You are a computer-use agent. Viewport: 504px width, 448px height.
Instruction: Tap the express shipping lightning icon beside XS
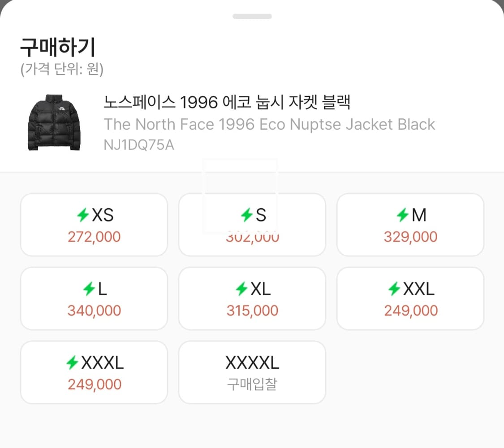[83, 215]
